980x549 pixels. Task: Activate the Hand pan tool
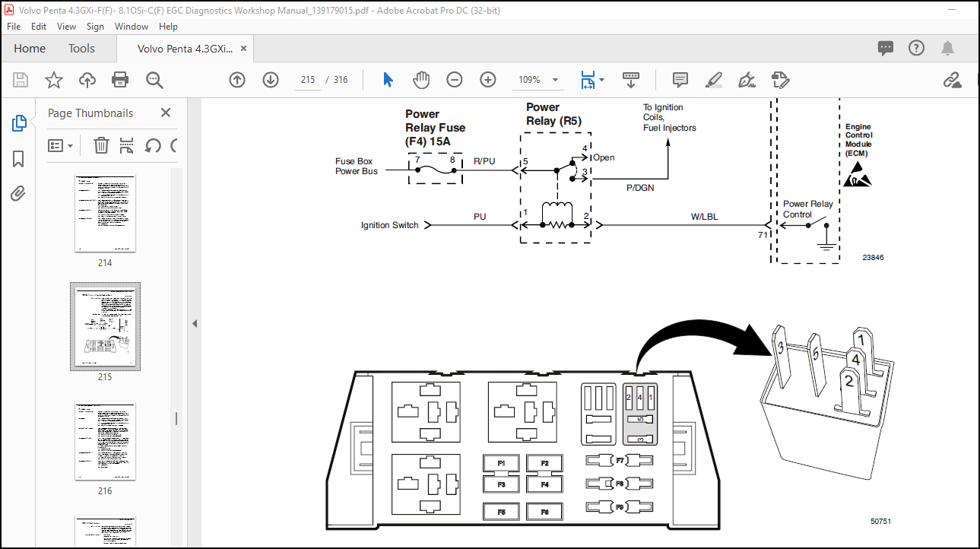coord(421,80)
